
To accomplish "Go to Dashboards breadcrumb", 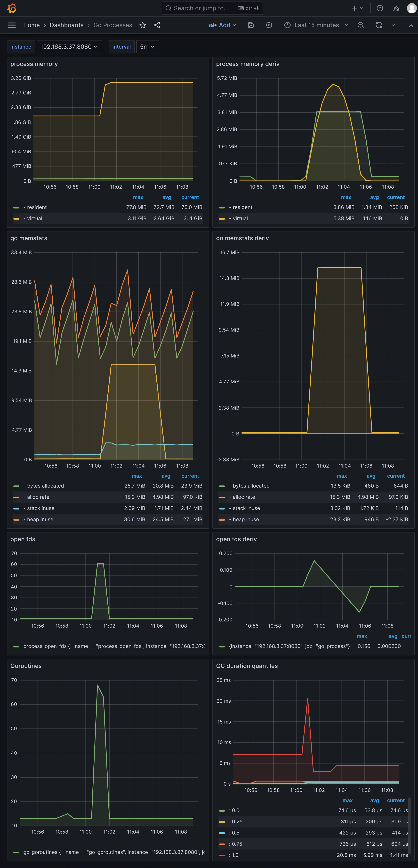I will pos(67,25).
